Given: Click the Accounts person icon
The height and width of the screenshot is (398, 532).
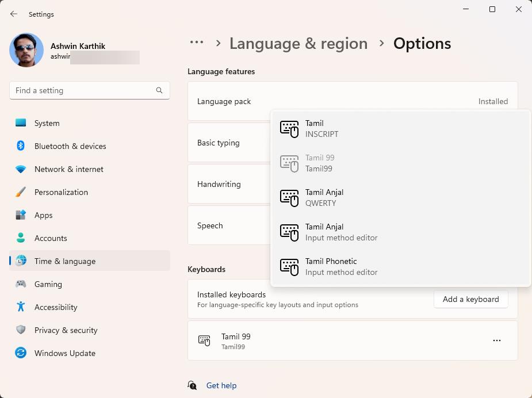Looking at the screenshot, I should point(21,238).
